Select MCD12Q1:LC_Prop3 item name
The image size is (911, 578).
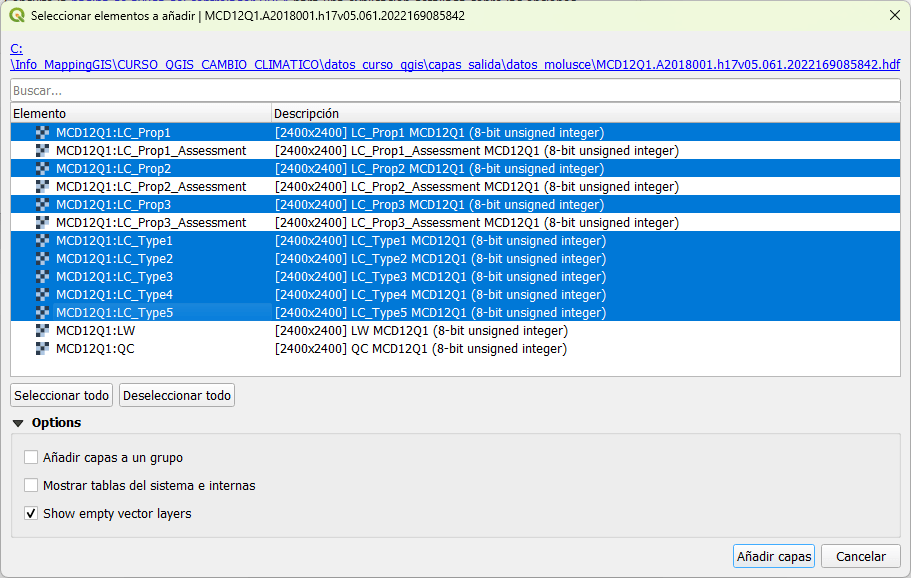[x=113, y=204]
